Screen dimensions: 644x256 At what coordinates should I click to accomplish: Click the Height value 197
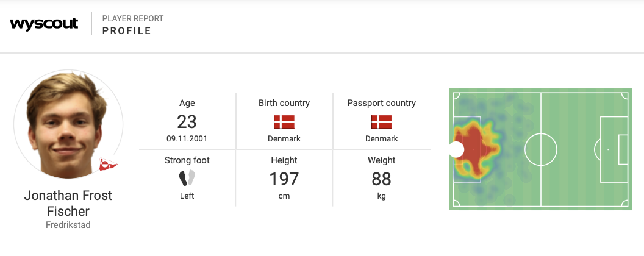pyautogui.click(x=284, y=179)
